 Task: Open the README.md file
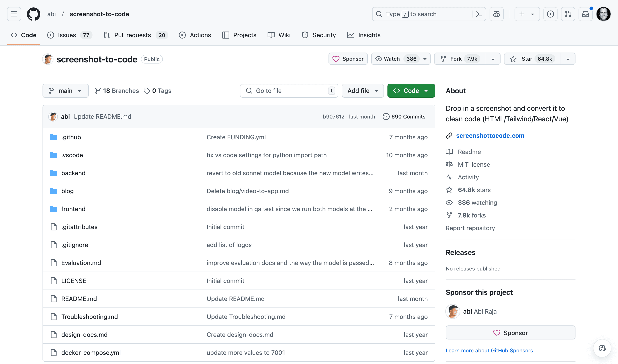[79, 299]
